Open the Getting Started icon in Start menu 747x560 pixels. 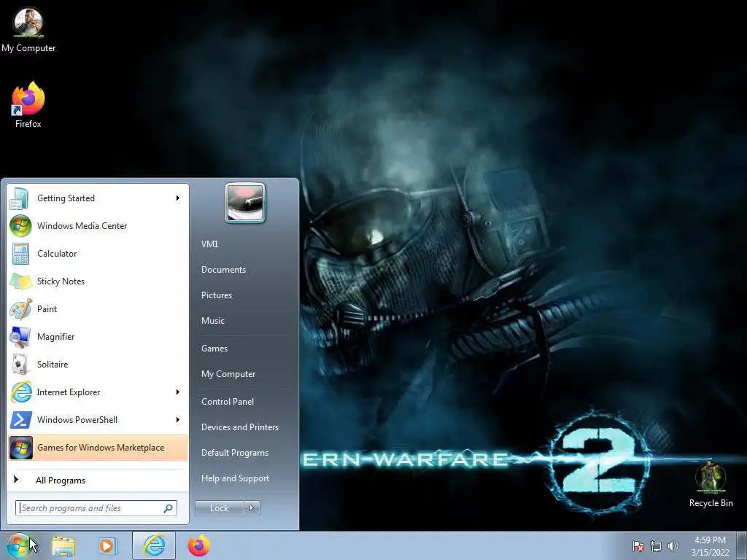point(20,198)
